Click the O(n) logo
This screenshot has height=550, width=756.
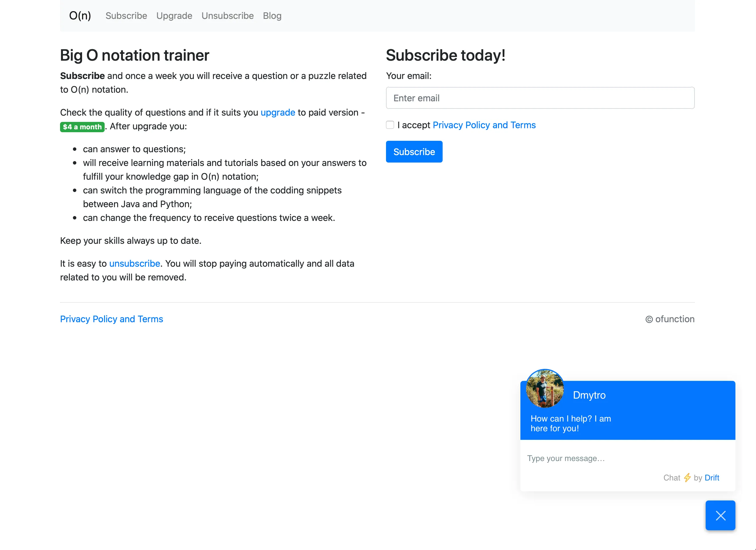coord(80,15)
